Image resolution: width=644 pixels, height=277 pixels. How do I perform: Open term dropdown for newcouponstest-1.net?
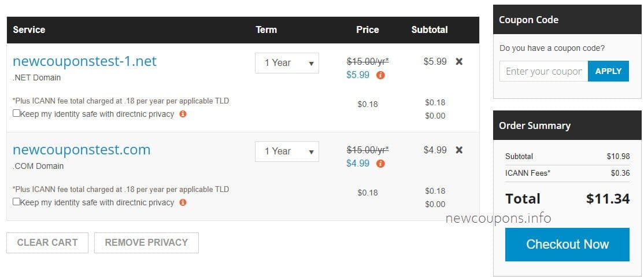pos(287,62)
